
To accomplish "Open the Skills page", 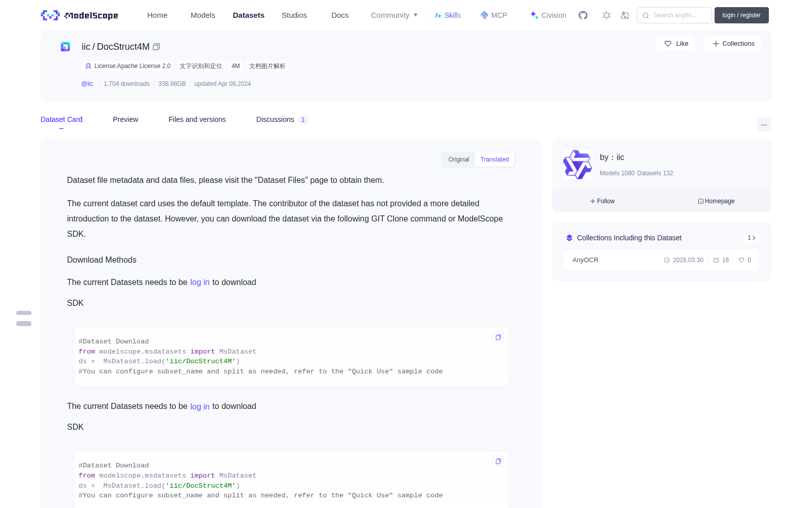I will coord(448,15).
